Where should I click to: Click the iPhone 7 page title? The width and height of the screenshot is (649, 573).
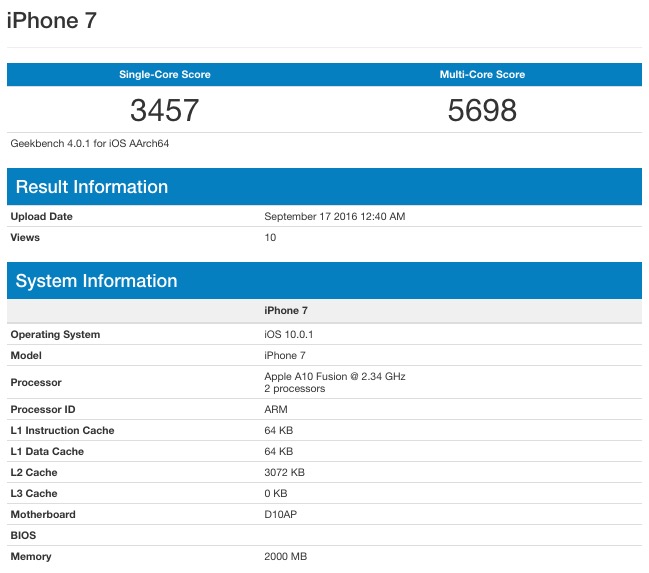coord(52,21)
